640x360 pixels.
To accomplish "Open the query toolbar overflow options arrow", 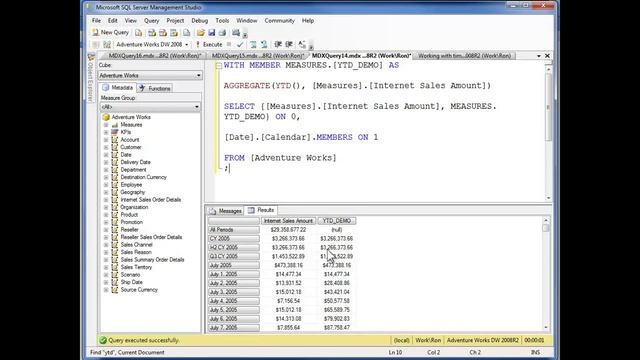I will [311, 46].
